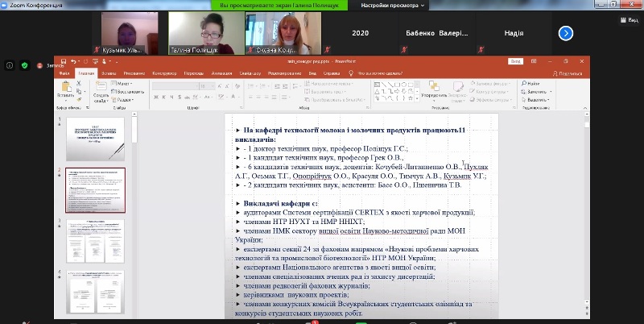Open Replace (Заменить) dropdown
The image size is (644, 324).
[537, 92]
